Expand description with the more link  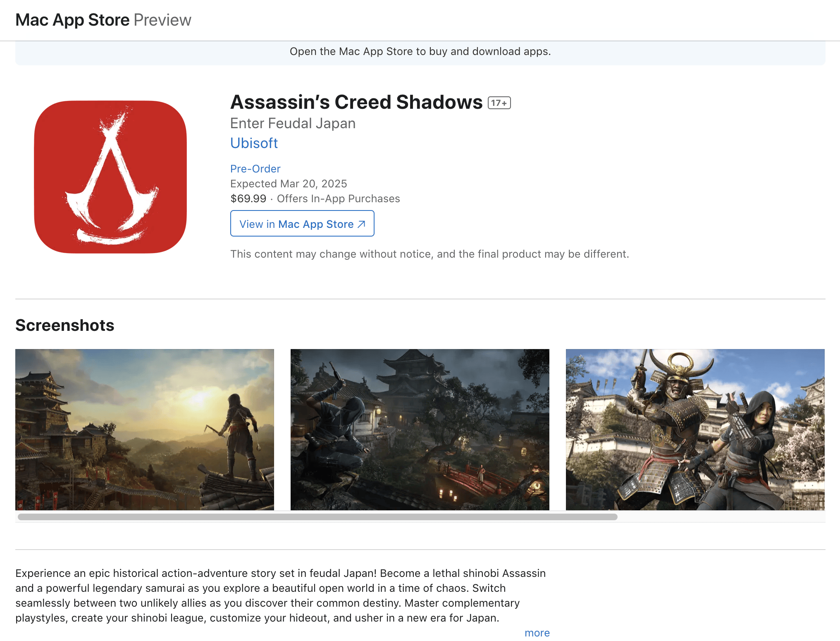click(537, 633)
